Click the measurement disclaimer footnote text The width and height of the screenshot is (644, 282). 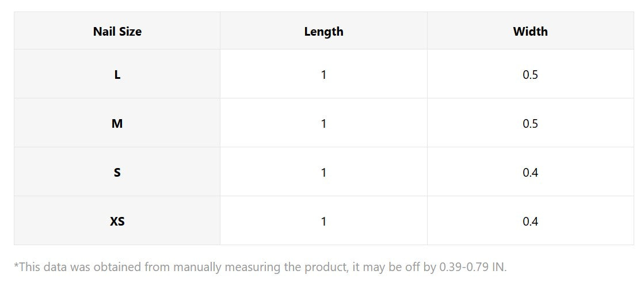(260, 267)
